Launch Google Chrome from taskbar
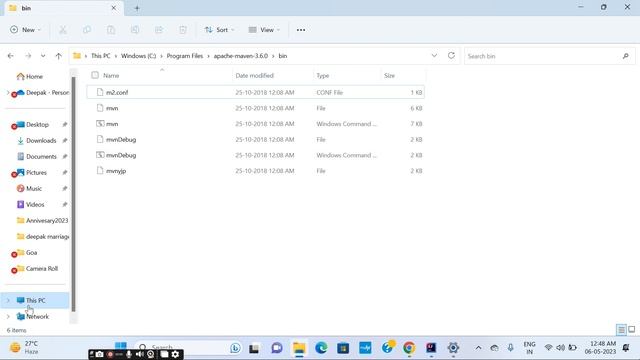Screen dimensions: 640x360 point(409,348)
